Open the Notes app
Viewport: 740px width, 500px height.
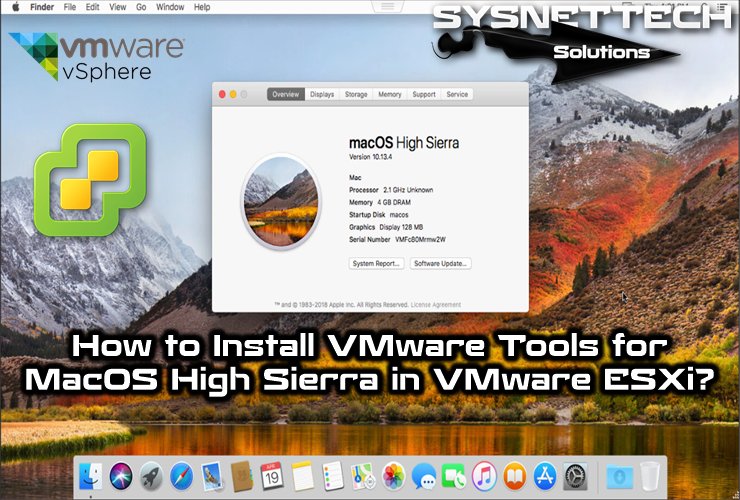[303, 476]
